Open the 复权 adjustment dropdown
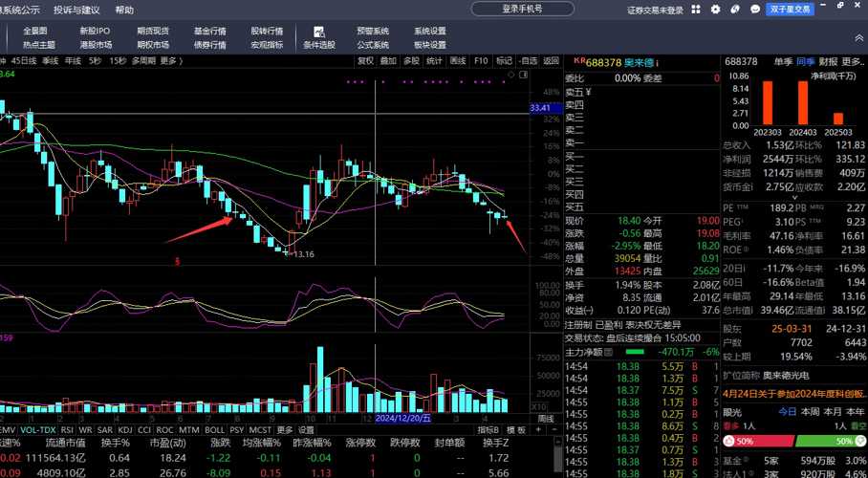Viewport: 868px width, 478px height. click(x=365, y=61)
